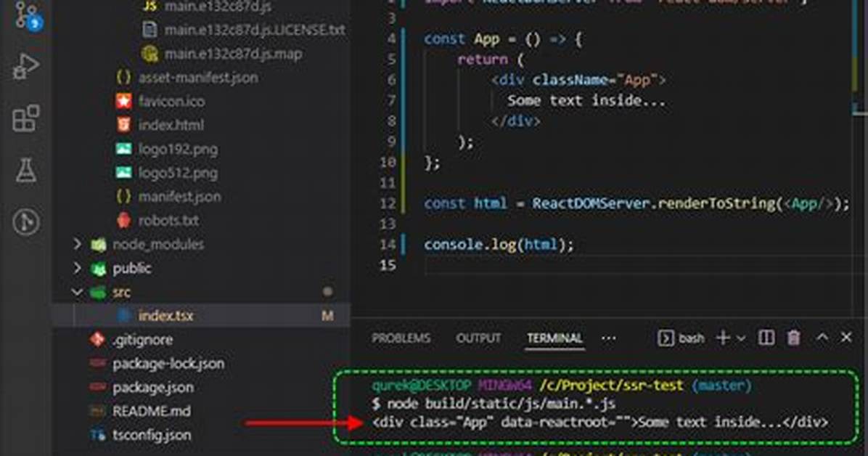Open the Testing flask view

[25, 169]
